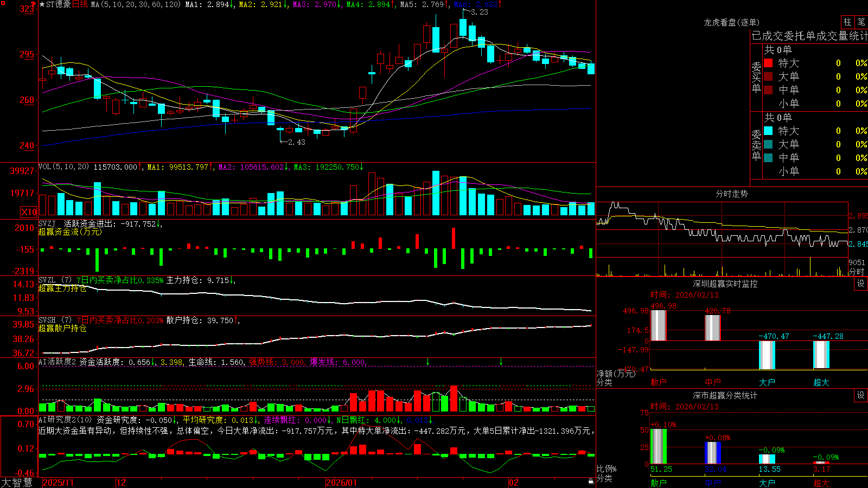Click the -447.28 超大 bar in 实时监控
This screenshot has height=488, width=868.
click(821, 355)
